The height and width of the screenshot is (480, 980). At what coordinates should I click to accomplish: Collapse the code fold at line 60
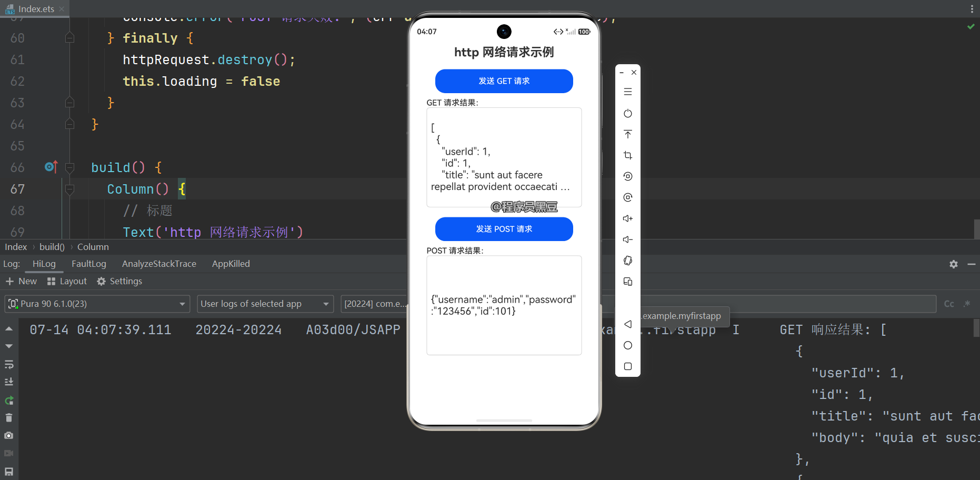pos(69,38)
